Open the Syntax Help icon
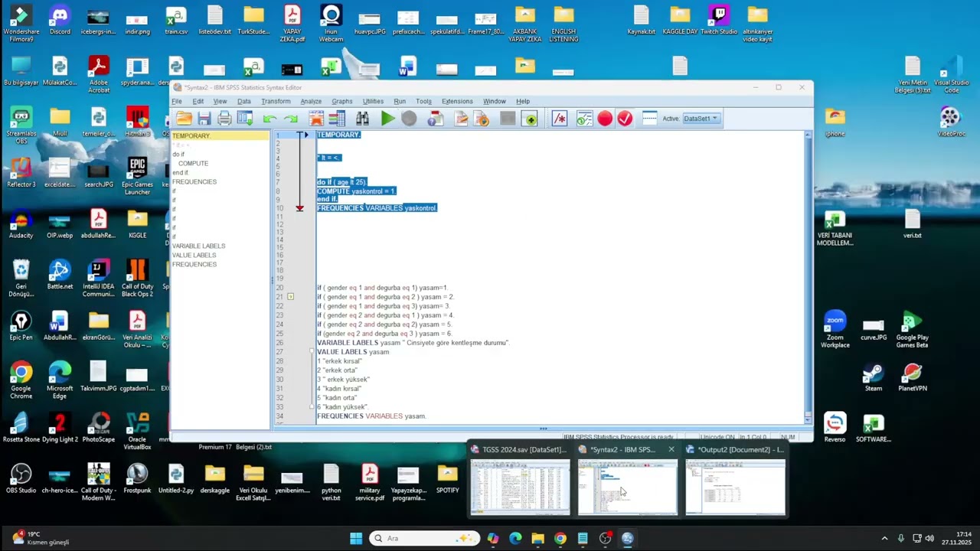Viewport: 980px width, 551px height. tap(435, 119)
